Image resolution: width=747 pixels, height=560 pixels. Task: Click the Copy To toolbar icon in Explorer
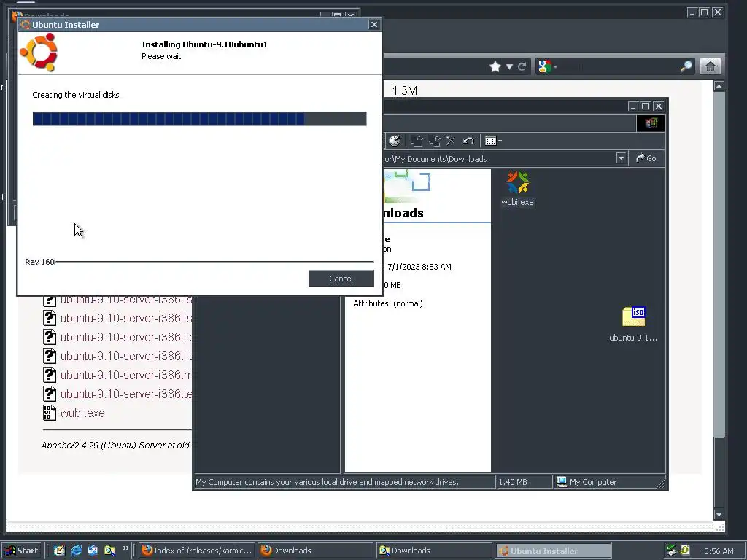(434, 141)
